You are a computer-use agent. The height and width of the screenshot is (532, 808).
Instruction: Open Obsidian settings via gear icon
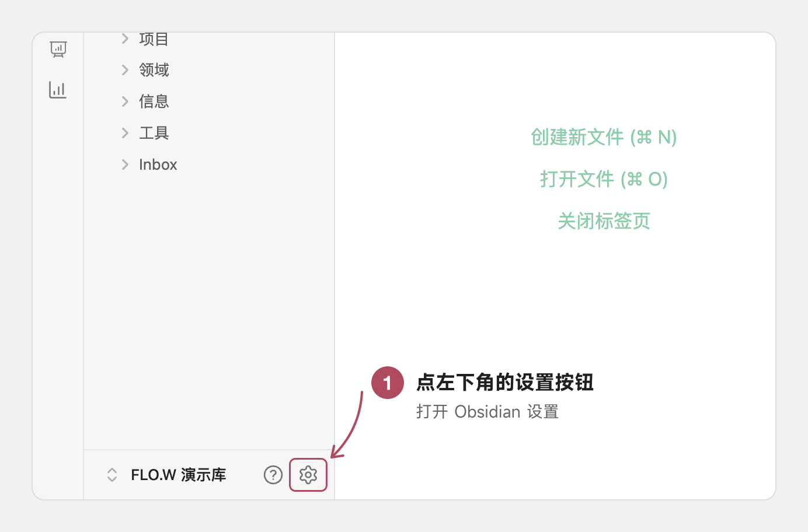(308, 475)
